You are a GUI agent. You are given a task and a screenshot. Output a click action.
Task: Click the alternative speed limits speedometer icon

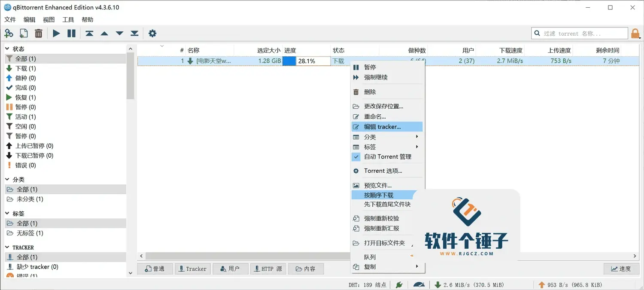pos(419,284)
